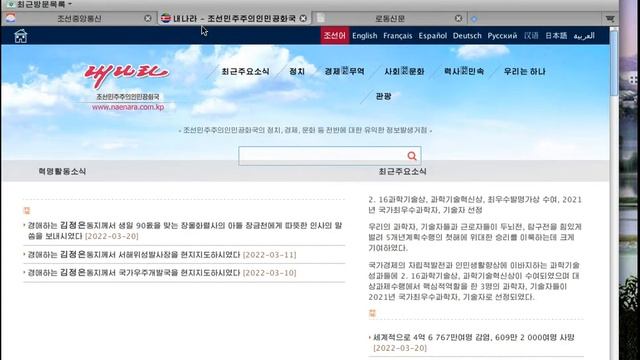Viewport: 640px width, 360px height.
Task: Select 조선어 language
Action: (x=334, y=36)
